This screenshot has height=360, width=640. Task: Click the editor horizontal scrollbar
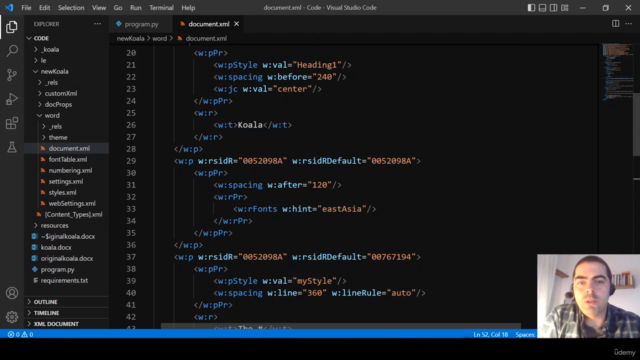click(x=341, y=327)
